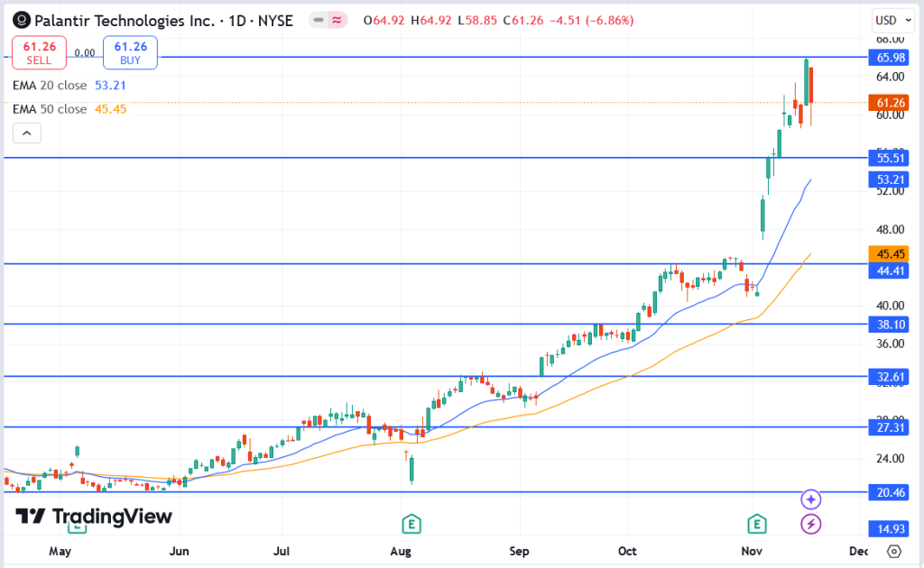924x568 pixels.
Task: Click the Oct label on time axis
Action: (627, 552)
